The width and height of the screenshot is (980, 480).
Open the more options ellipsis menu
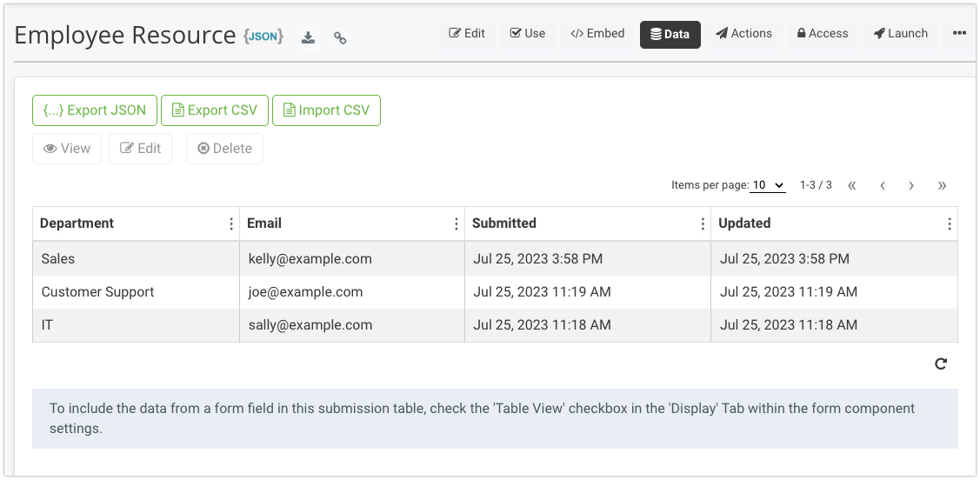coord(959,34)
